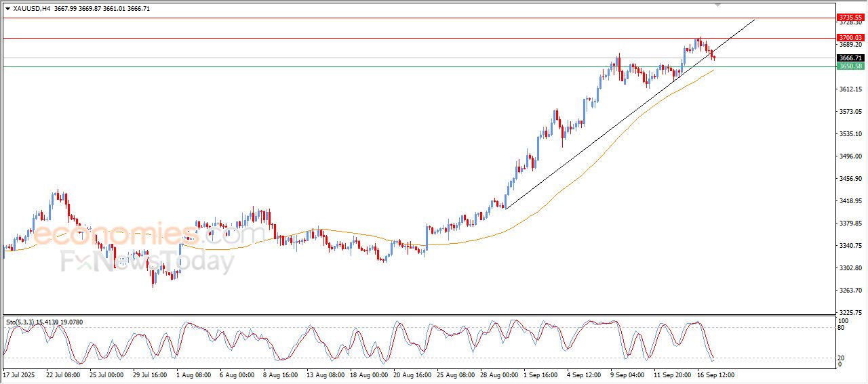Click the 17 Jul 2025 date label
Image resolution: width=868 pixels, height=384 pixels.
20,375
